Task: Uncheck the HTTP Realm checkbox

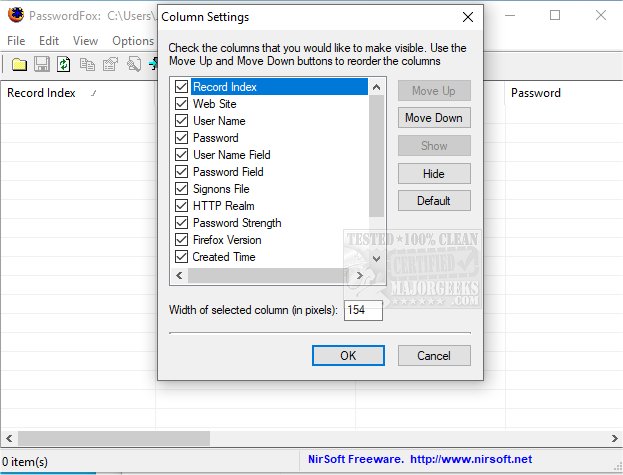Action: [x=182, y=206]
